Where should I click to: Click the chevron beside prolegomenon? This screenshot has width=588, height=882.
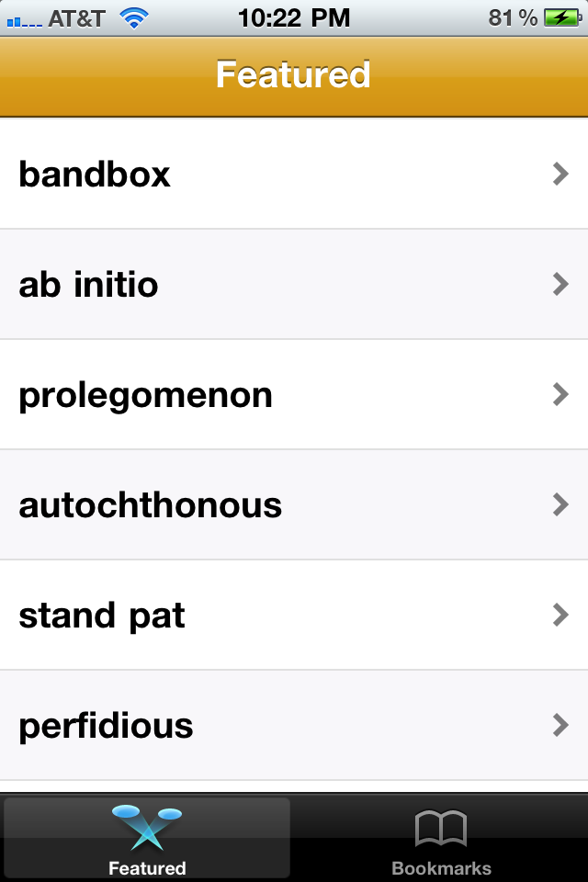point(560,394)
